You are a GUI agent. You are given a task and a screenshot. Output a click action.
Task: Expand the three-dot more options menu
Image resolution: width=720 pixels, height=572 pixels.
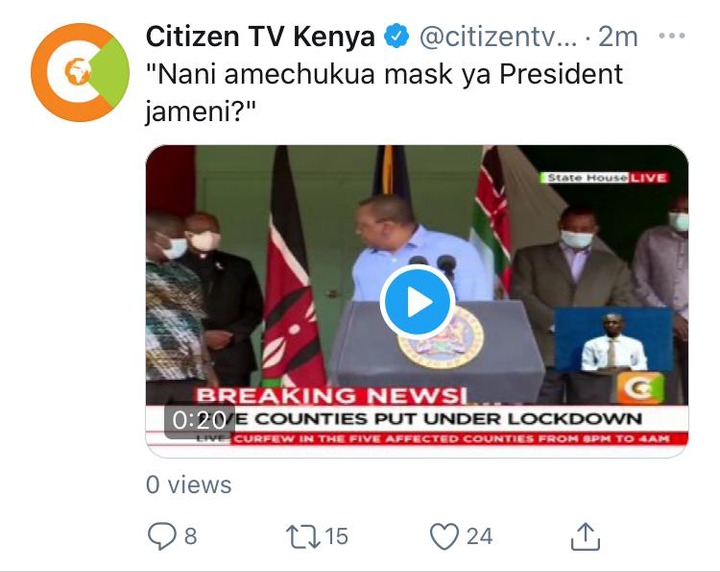pos(672,36)
